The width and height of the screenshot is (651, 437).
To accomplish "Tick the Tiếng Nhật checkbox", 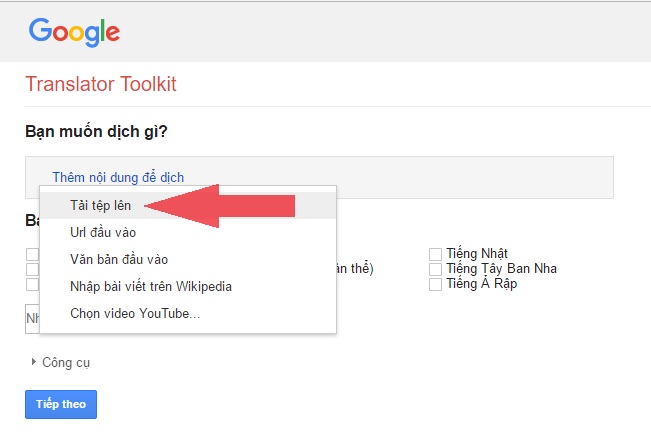I will click(435, 254).
